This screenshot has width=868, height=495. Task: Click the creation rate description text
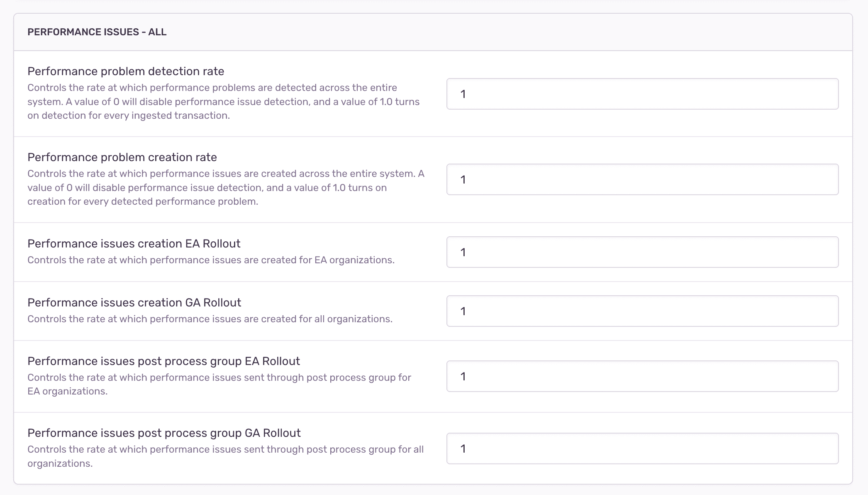click(x=226, y=187)
